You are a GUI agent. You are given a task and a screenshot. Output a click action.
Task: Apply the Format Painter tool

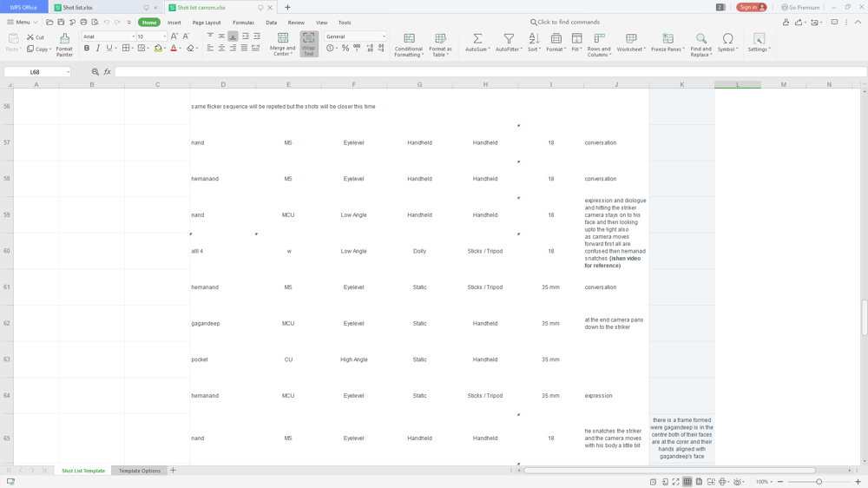[x=64, y=44]
